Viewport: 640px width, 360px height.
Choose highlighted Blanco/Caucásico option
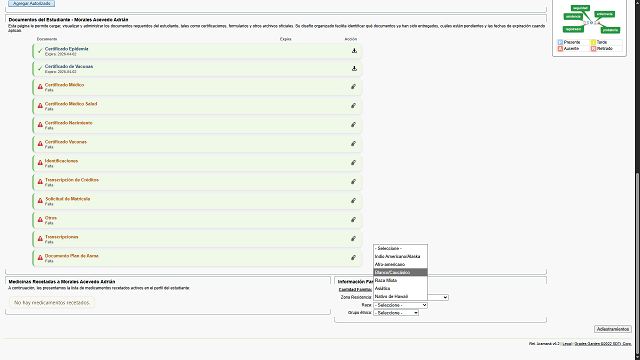pyautogui.click(x=400, y=272)
